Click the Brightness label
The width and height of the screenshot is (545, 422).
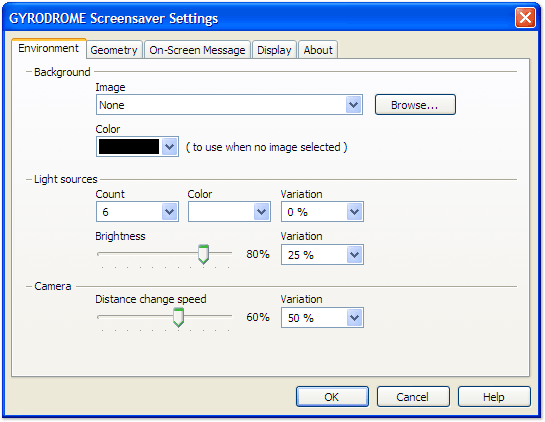[120, 236]
